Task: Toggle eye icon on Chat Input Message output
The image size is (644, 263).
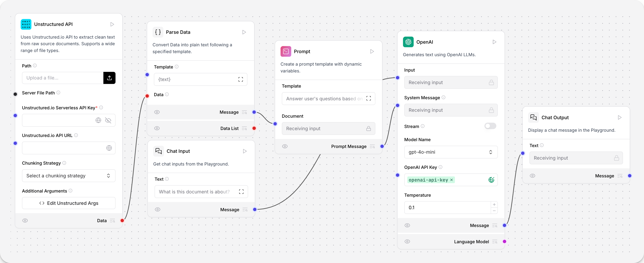Action: pos(158,210)
